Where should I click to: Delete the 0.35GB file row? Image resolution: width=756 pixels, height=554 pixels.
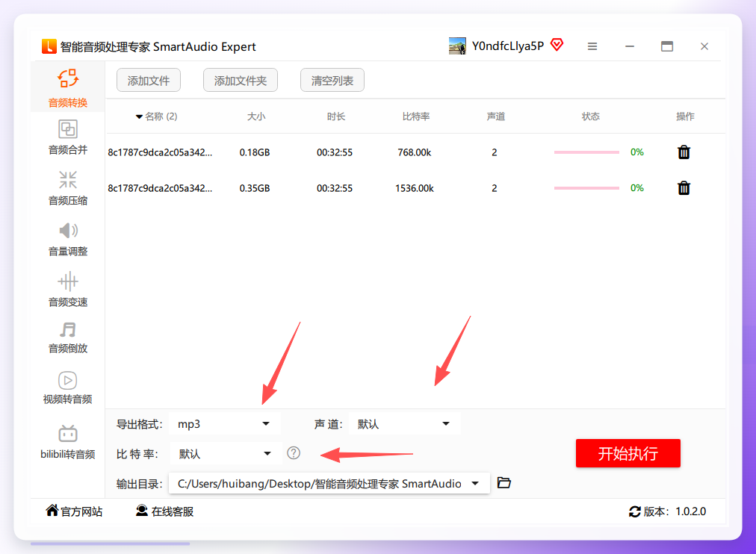684,188
